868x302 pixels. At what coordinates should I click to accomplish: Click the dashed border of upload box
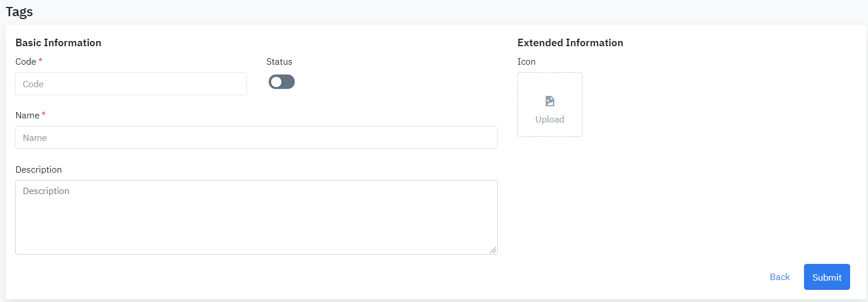pyautogui.click(x=518, y=105)
